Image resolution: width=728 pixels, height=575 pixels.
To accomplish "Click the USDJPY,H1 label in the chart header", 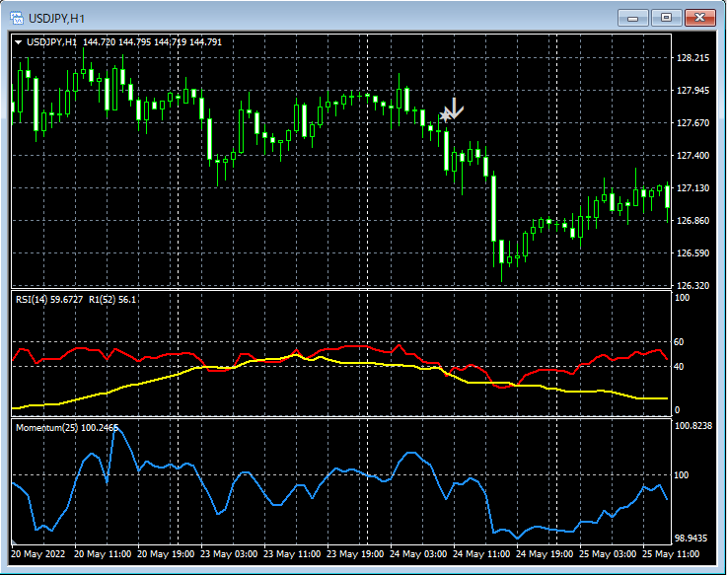I will (x=52, y=42).
